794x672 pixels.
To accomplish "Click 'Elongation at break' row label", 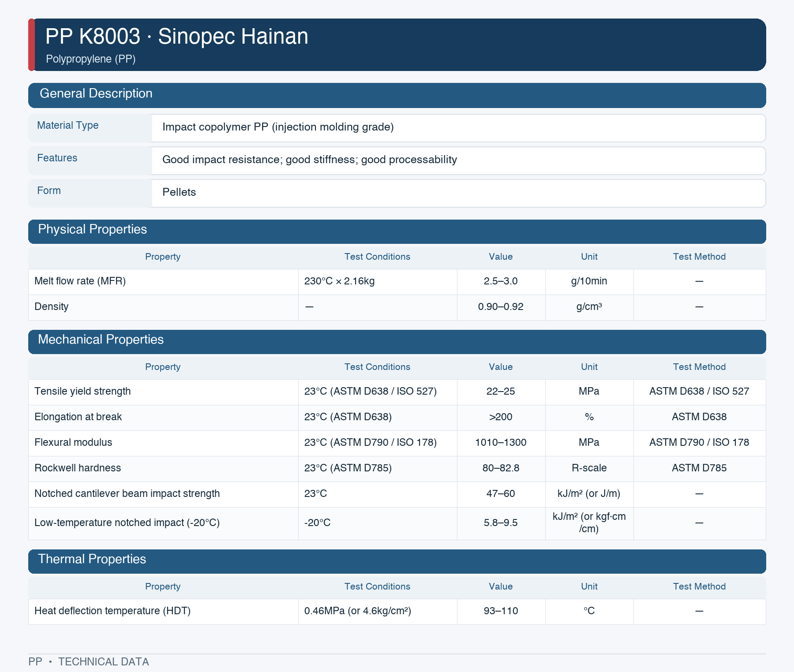I will coord(78,417).
